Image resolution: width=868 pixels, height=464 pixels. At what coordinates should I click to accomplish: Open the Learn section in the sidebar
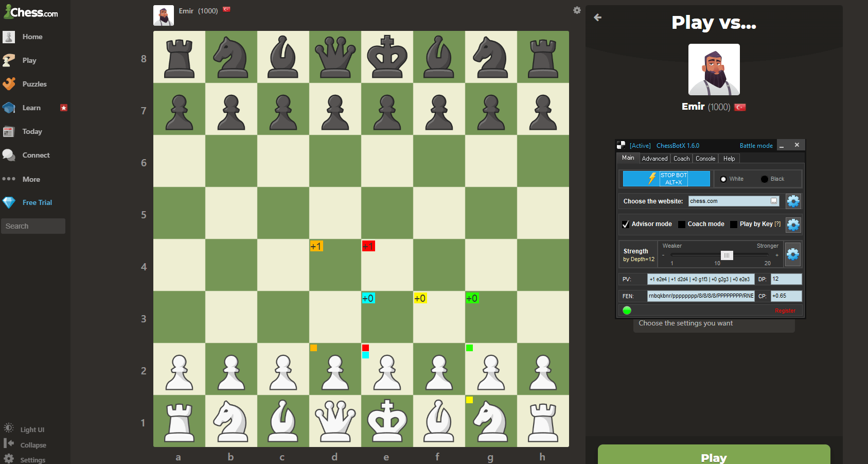point(31,108)
